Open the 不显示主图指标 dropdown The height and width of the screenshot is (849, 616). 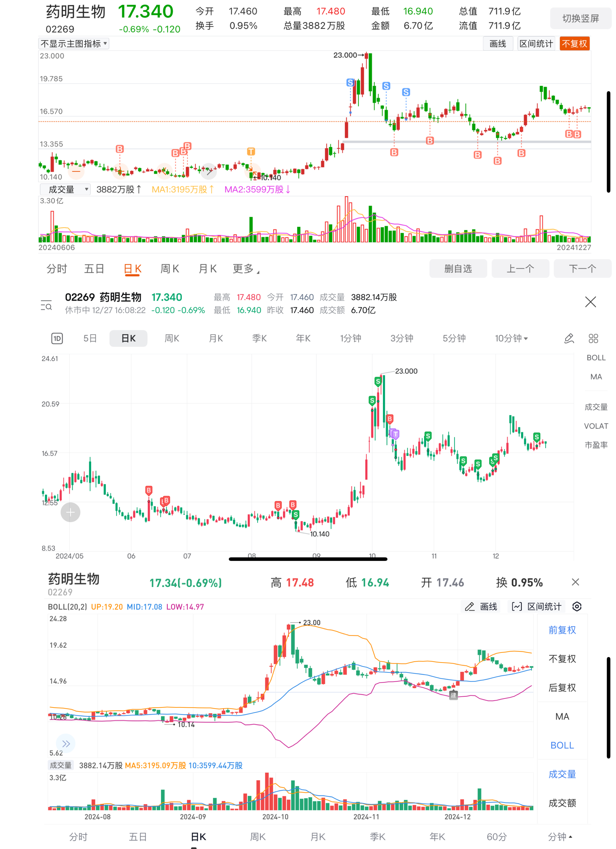74,44
